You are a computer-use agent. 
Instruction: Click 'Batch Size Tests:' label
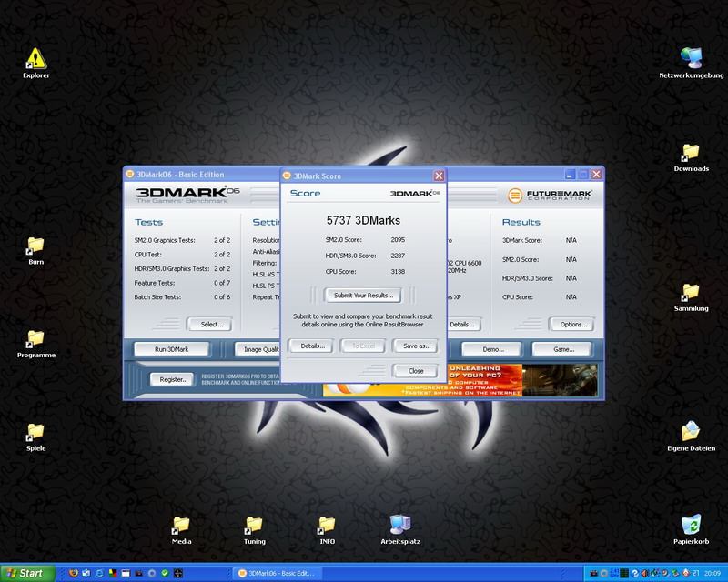click(x=157, y=297)
